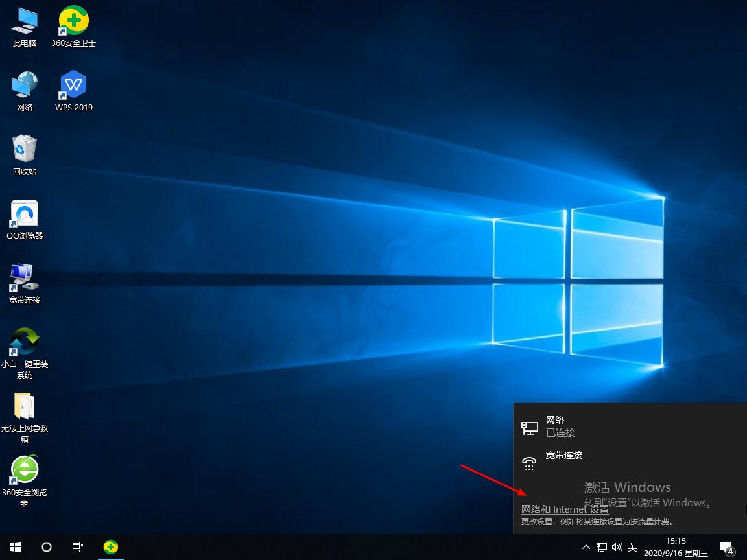The height and width of the screenshot is (560, 747).
Task: Click the Cortana search button
Action: [46, 546]
